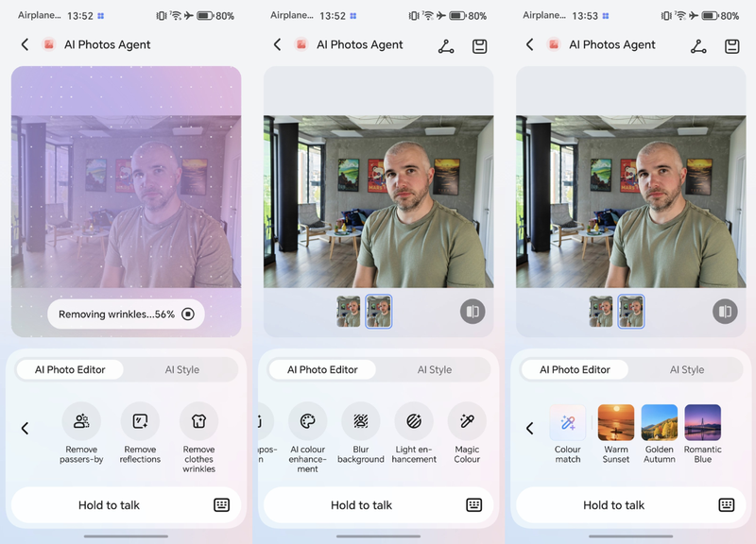The height and width of the screenshot is (544, 756).
Task: Tap 13:53 clock in right screen
Action: [585, 16]
